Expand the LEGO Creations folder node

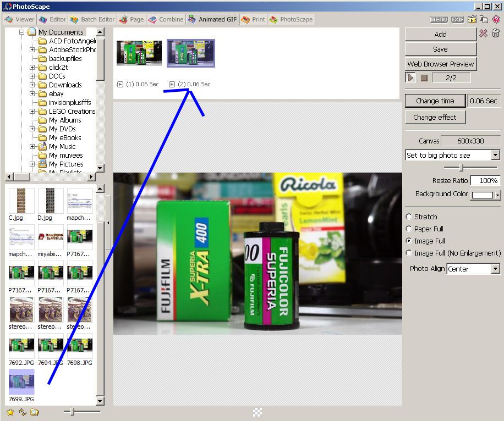tap(32, 112)
